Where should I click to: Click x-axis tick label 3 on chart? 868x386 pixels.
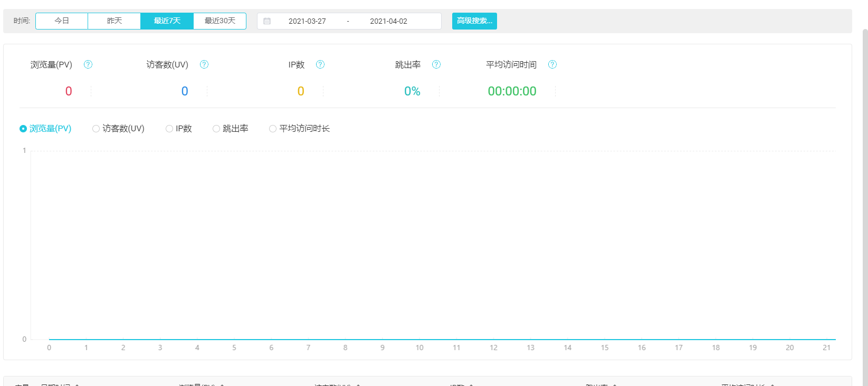click(x=160, y=348)
